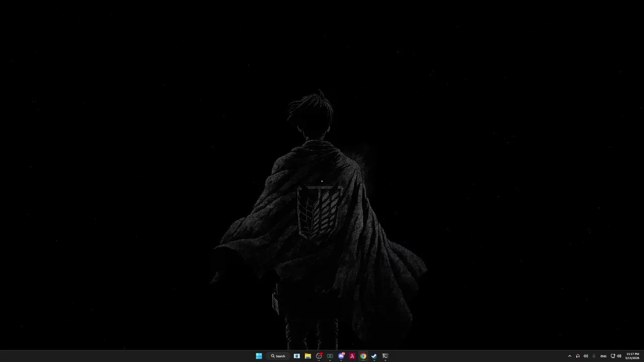The image size is (644, 362).
Task: Open the Task View taskbar icon
Action: click(297, 356)
